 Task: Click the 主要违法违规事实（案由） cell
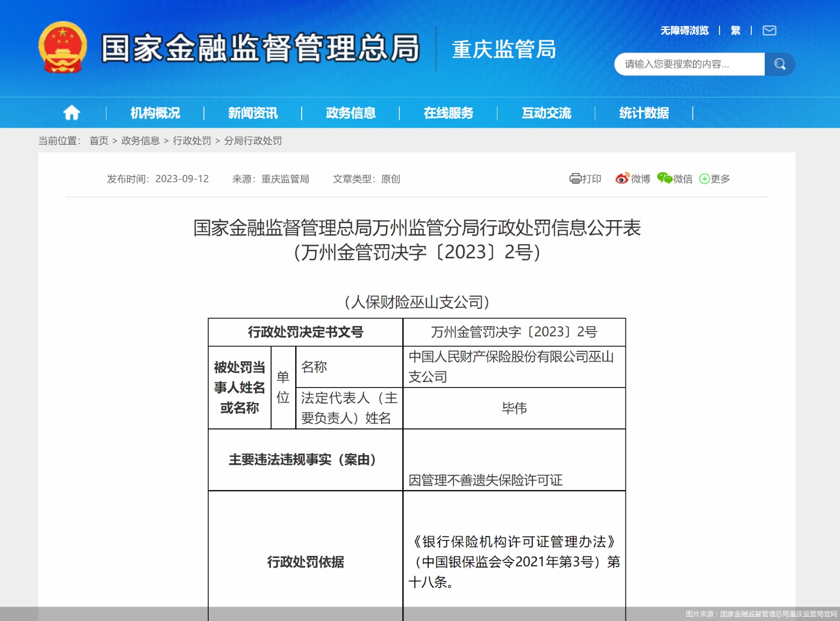coord(305,460)
